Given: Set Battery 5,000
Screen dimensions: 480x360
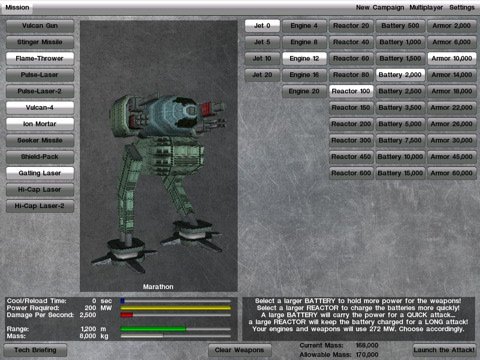Looking at the screenshot, I should coord(400,124).
